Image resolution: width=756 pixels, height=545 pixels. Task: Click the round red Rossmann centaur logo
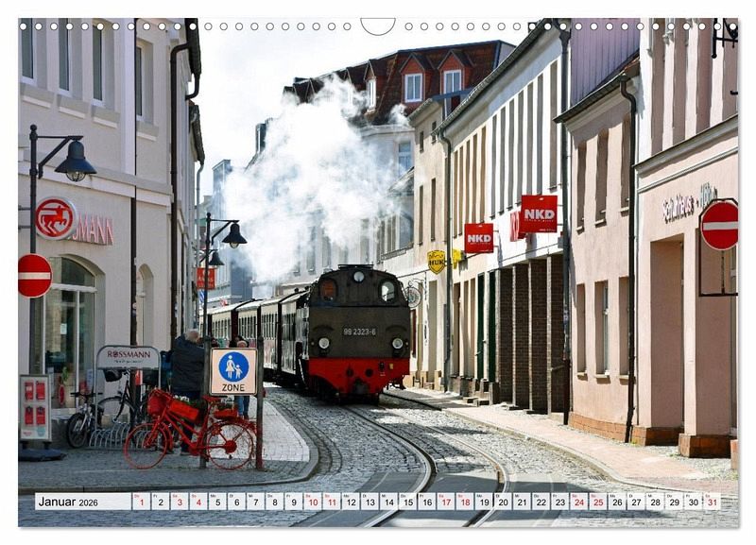57,218
